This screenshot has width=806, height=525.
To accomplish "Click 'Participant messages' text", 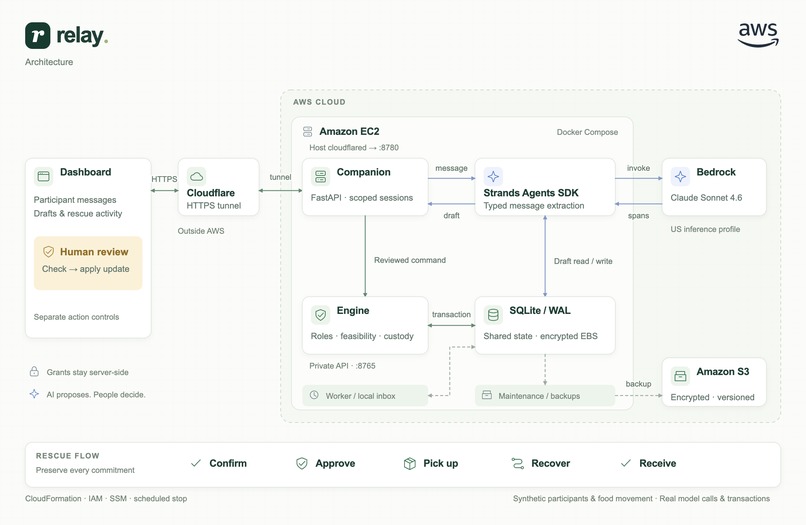I will [75, 200].
